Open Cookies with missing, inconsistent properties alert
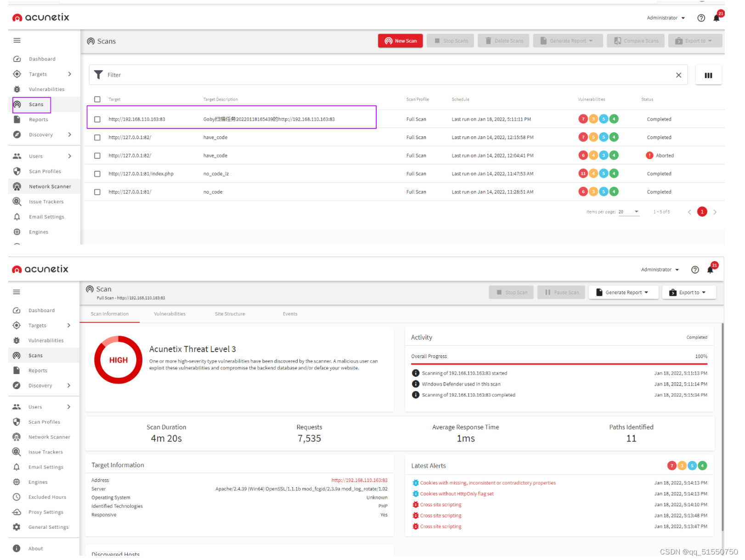The height and width of the screenshot is (560, 745). (488, 483)
